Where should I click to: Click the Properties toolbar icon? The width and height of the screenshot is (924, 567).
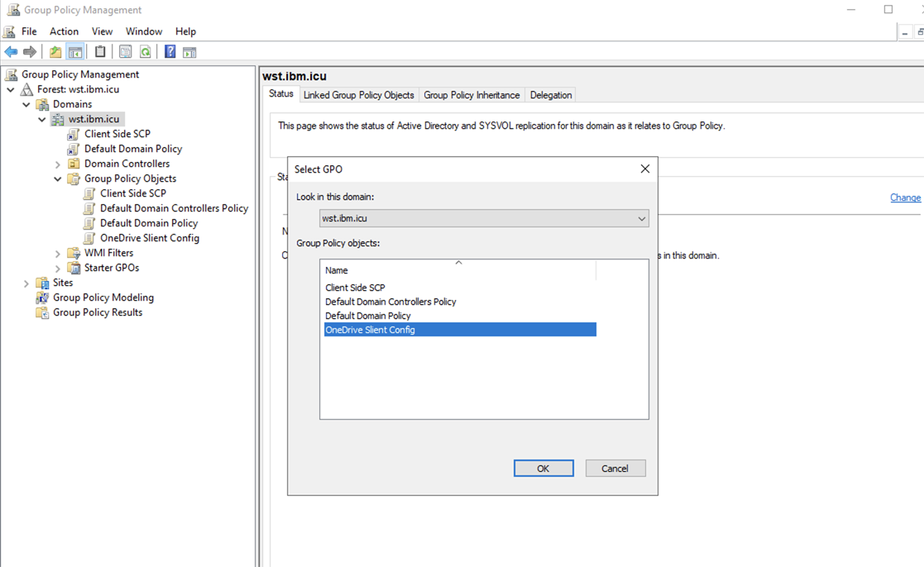pyautogui.click(x=125, y=52)
